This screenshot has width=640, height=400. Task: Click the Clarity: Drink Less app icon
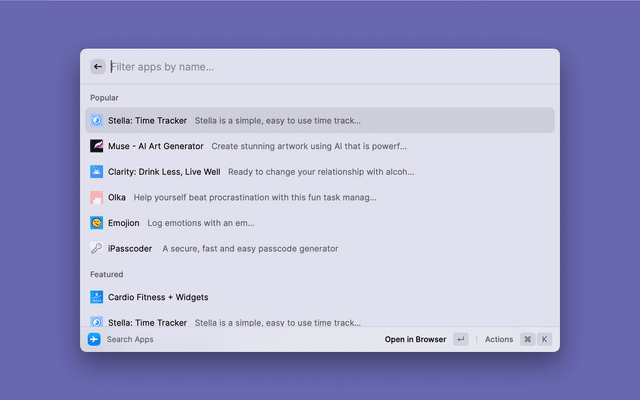97,172
